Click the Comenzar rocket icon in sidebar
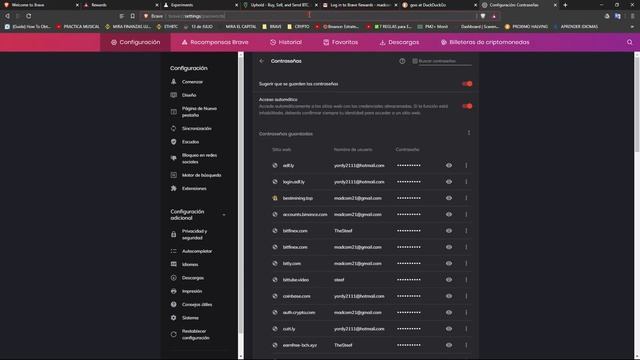Viewport: 640px width, 360px height. tap(173, 82)
